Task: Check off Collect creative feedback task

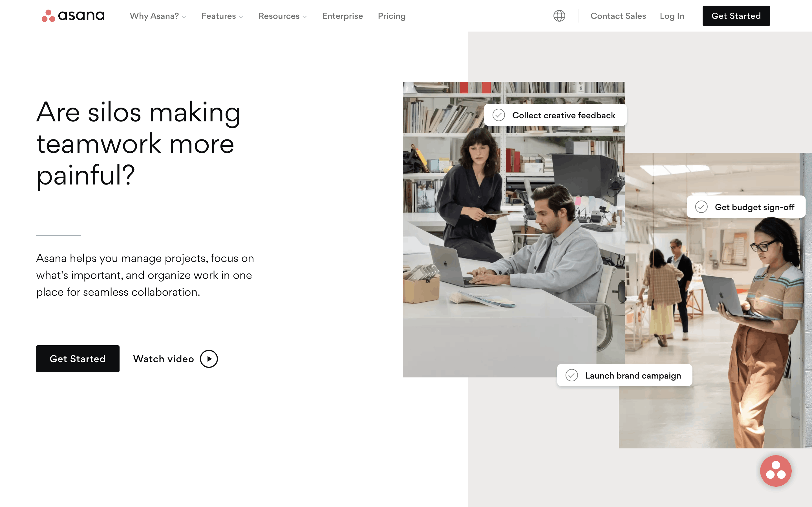Action: point(498,115)
